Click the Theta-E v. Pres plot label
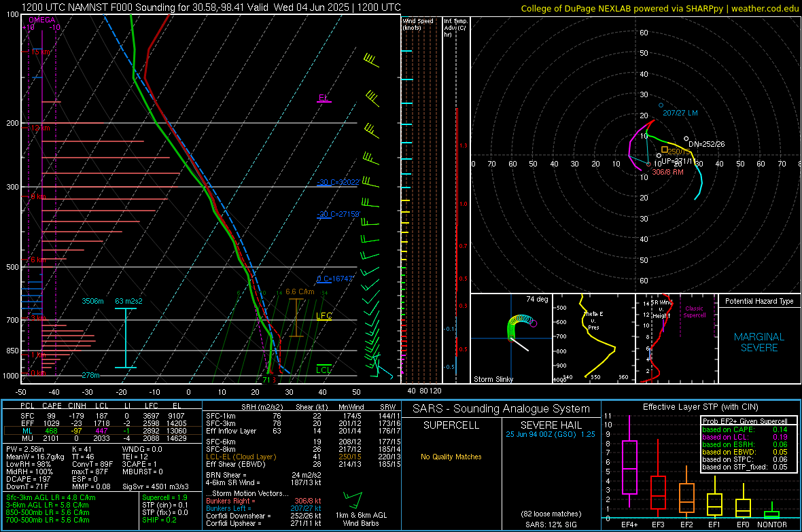Viewport: 802px width, 532px height. [x=593, y=321]
